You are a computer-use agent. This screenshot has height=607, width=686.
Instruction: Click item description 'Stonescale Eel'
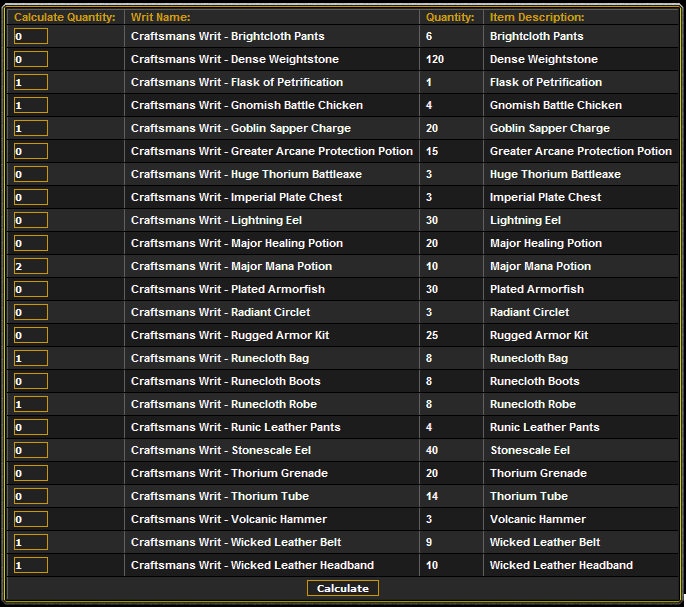click(530, 450)
